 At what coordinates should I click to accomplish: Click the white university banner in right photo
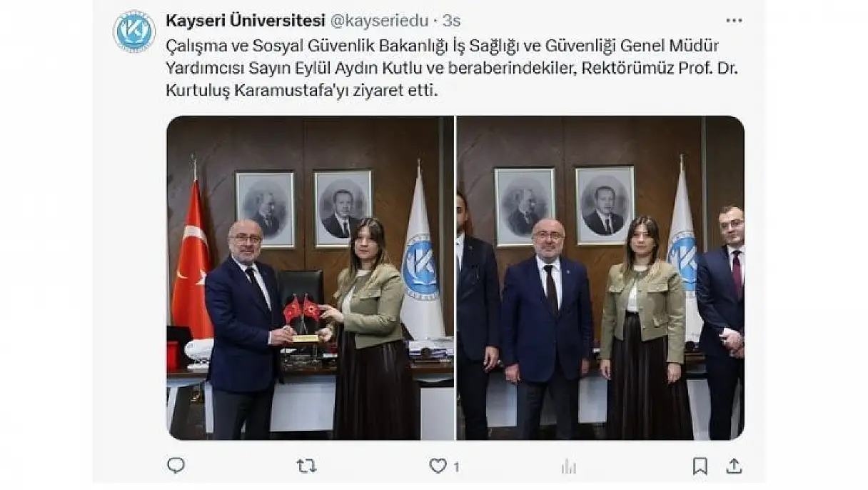(684, 250)
